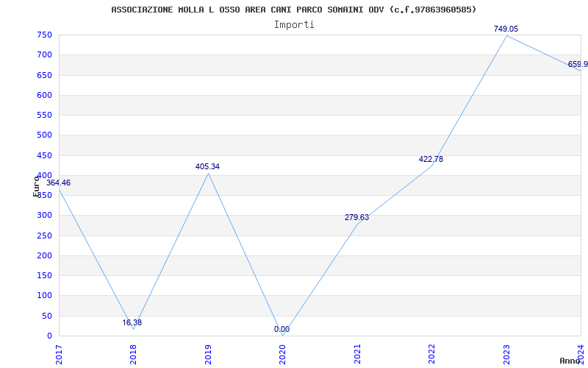Click the 250 y-axis tick label
Screen dimensions: 588x368
(x=44, y=236)
